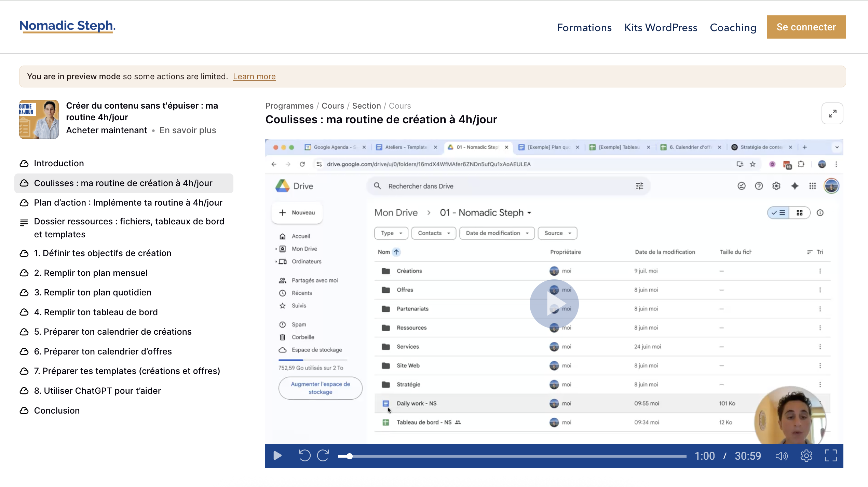The width and height of the screenshot is (868, 487).
Task: Click the large play overlay on the video
Action: pos(554,304)
